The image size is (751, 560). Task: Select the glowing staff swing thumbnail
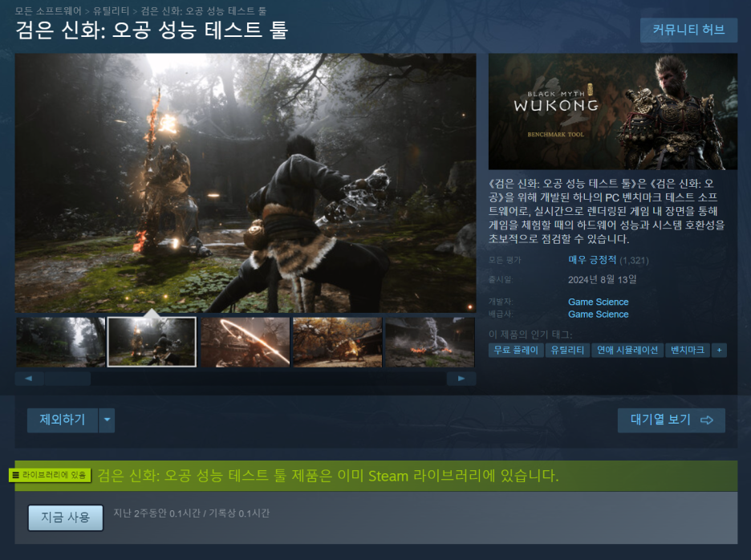[245, 342]
